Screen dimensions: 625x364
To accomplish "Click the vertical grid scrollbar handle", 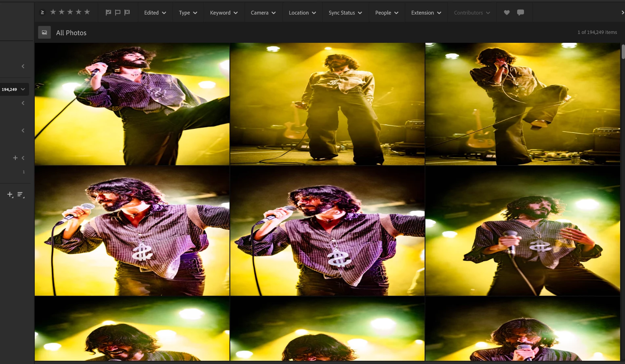I will [623, 52].
